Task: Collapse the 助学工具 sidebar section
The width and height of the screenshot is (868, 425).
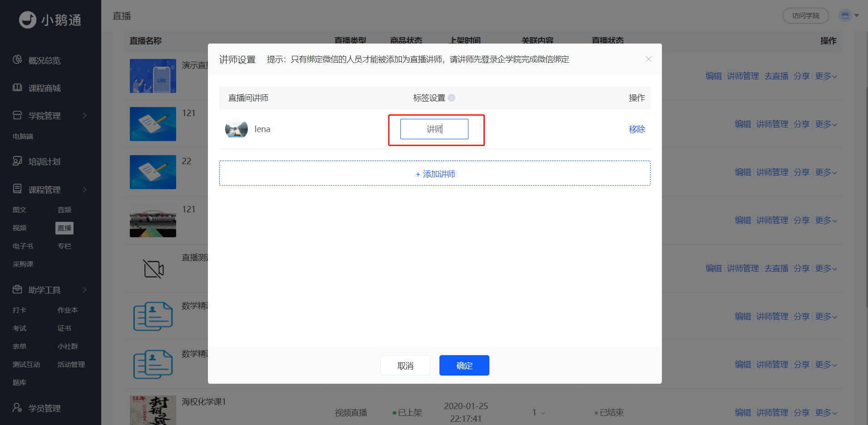Action: [85, 289]
